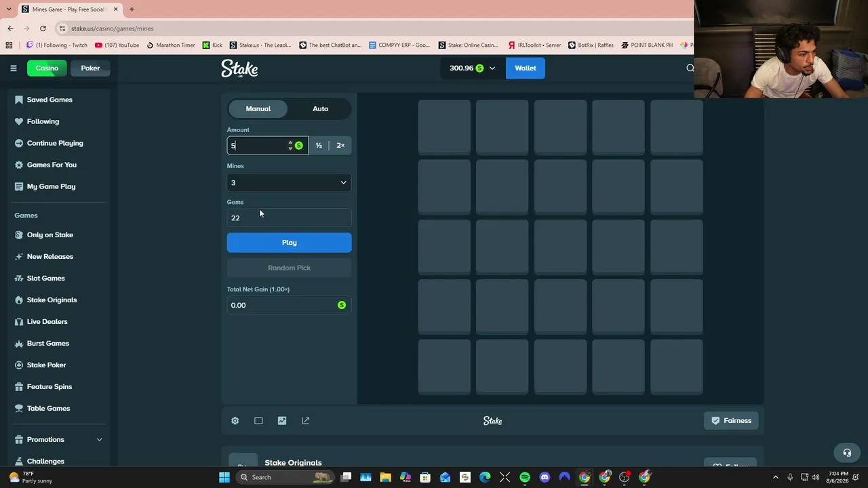The image size is (868, 488).
Task: Open the site search magnifier icon
Action: 690,68
